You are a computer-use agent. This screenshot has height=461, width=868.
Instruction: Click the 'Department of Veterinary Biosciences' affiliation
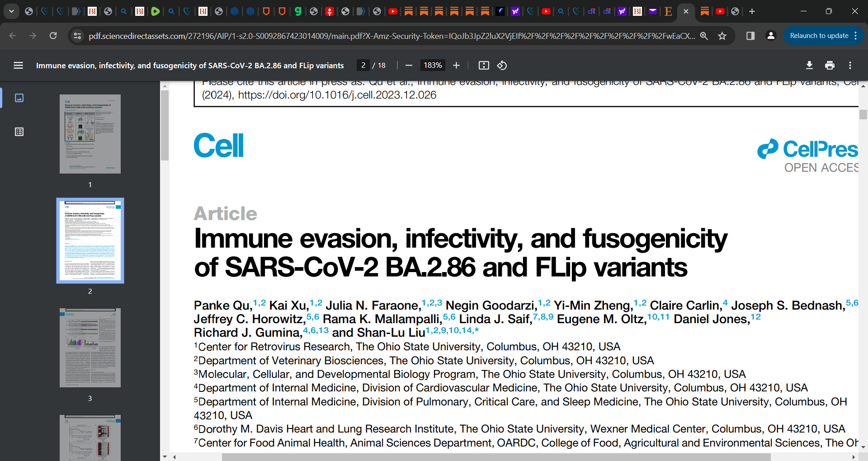[424, 361]
